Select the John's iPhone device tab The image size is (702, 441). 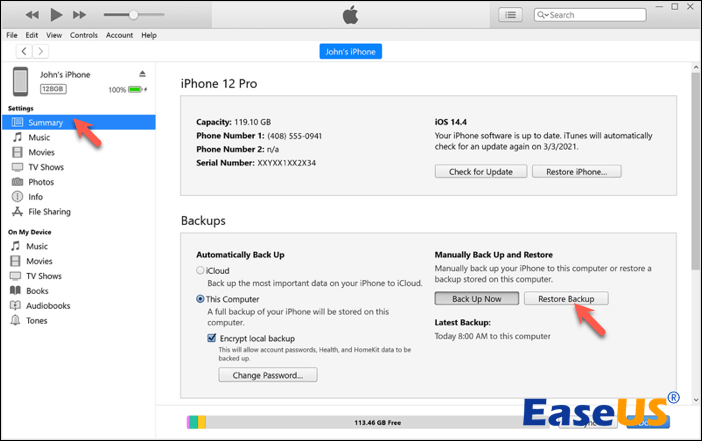pyautogui.click(x=351, y=51)
